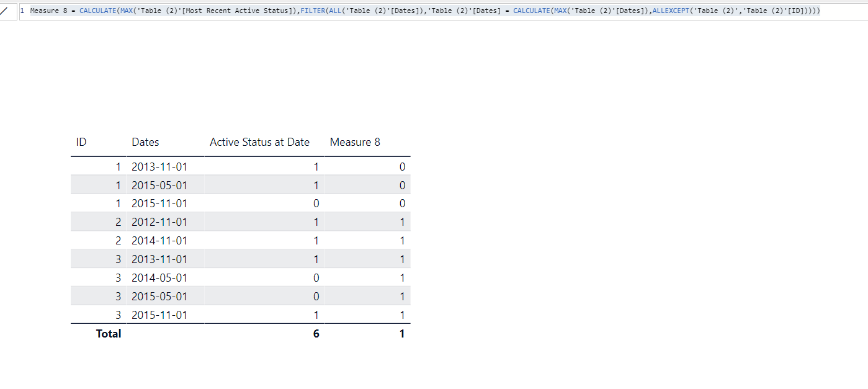Viewport: 868px width, 389px height.
Task: Click Measure 8 value in 2012-11-01 row
Action: pos(402,222)
